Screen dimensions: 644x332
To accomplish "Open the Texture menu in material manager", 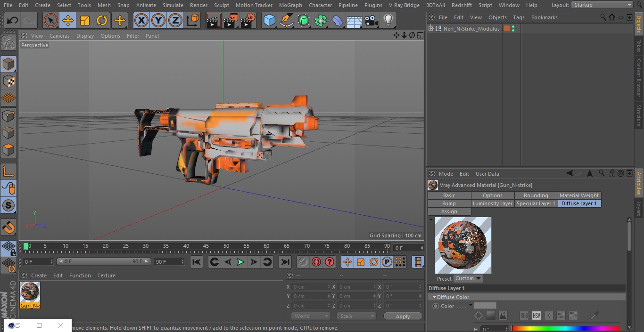I will (106, 275).
